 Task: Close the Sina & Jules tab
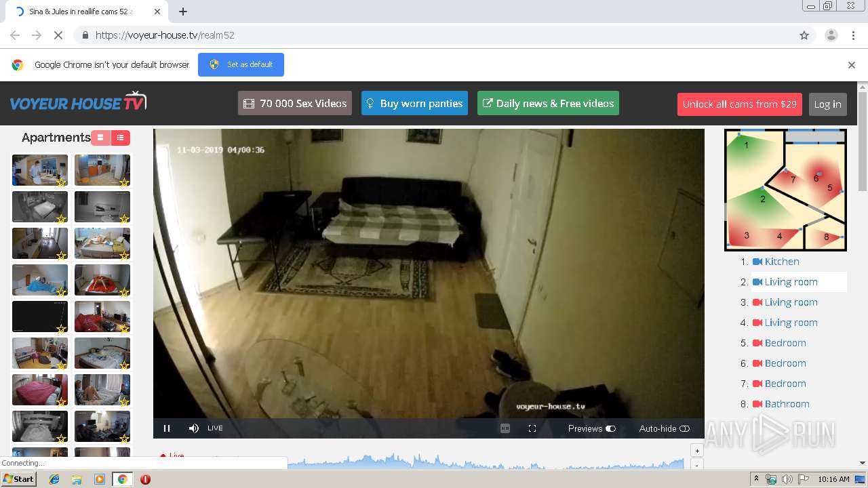click(157, 12)
